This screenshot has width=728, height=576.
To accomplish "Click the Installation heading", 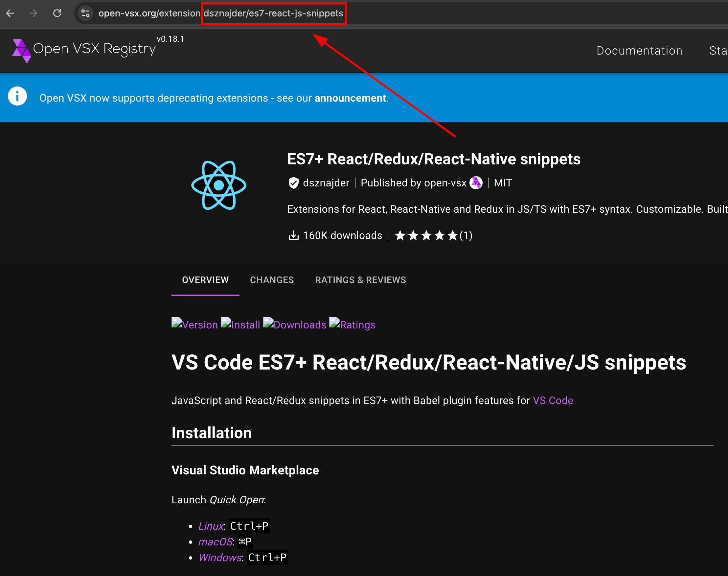I will coord(212,433).
